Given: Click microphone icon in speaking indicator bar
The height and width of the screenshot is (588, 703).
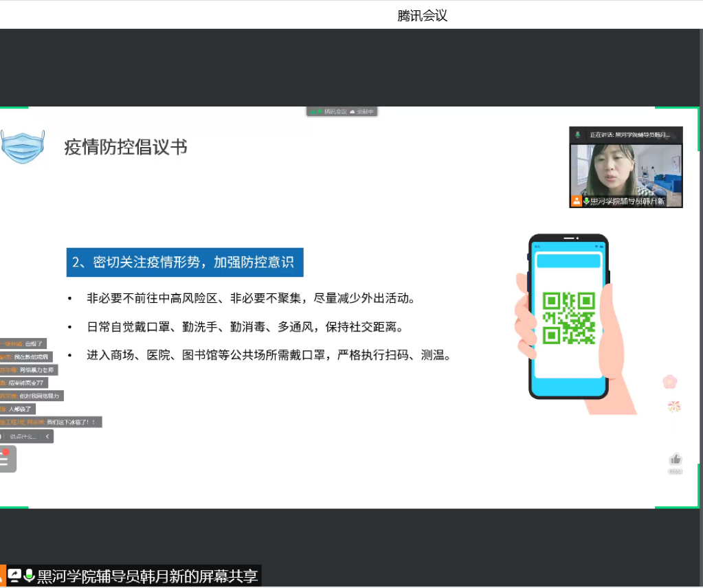Looking at the screenshot, I should pyautogui.click(x=578, y=135).
